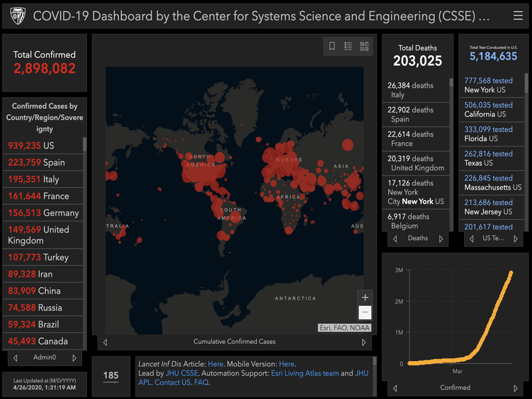532x399 pixels.
Task: Select the 6,917 deaths Belgium entry
Action: pyautogui.click(x=416, y=221)
